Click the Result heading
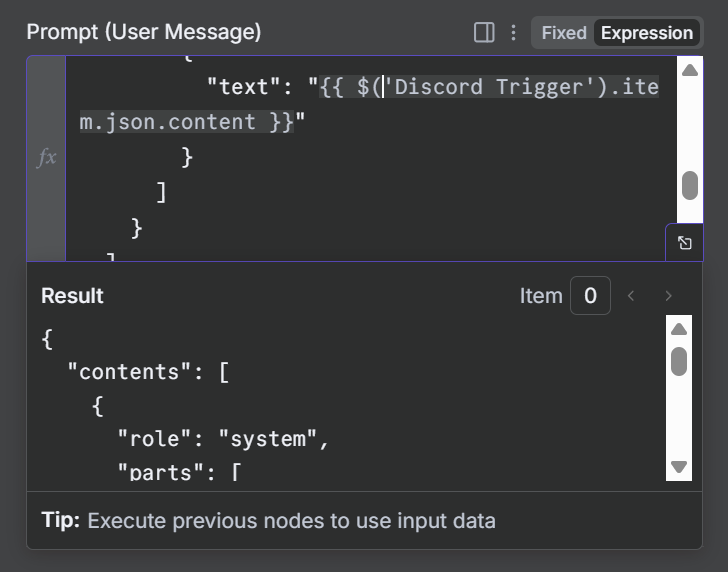 tap(72, 296)
